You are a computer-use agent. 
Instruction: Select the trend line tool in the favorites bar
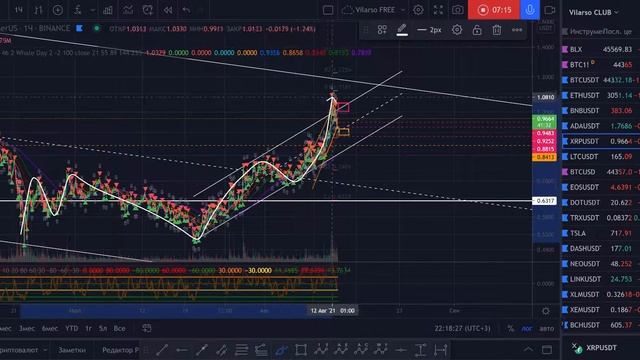(162, 350)
